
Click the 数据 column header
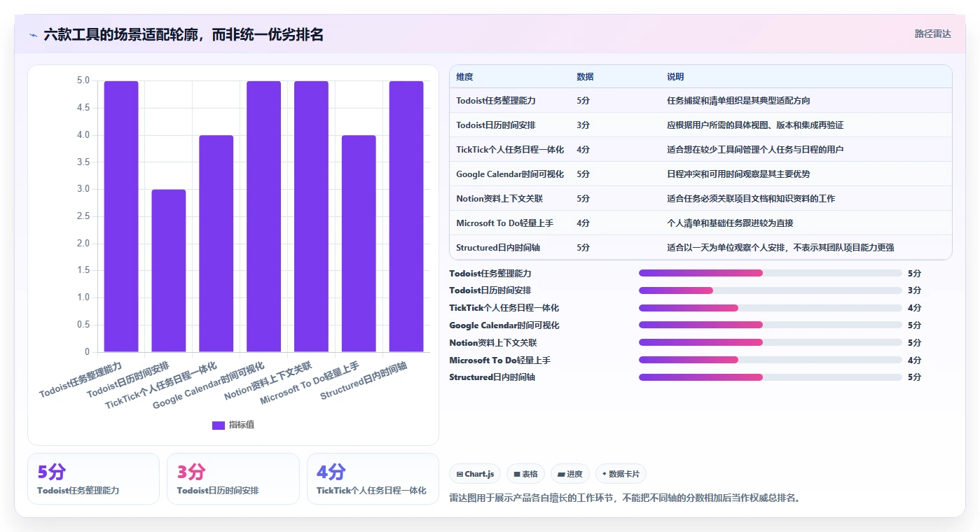(585, 77)
